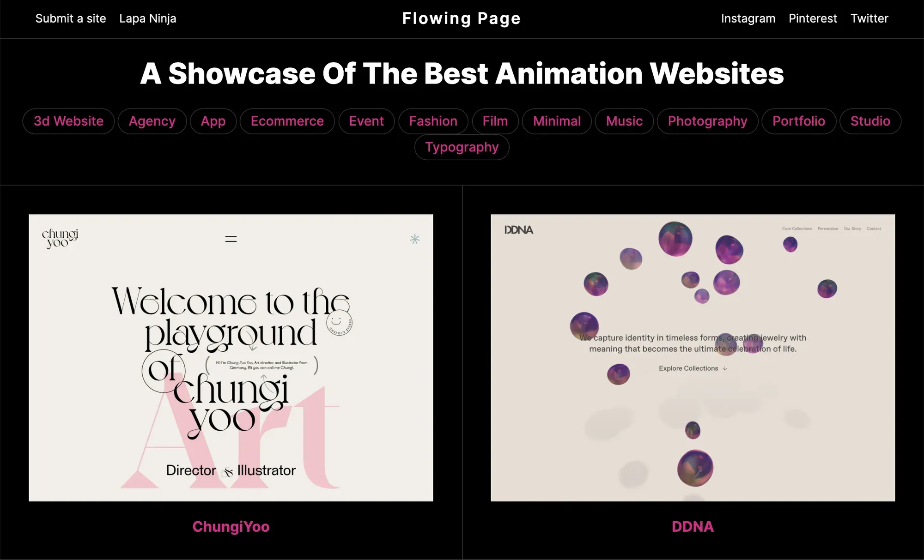This screenshot has height=560, width=924.
Task: Open the Submit a site link
Action: (x=71, y=18)
